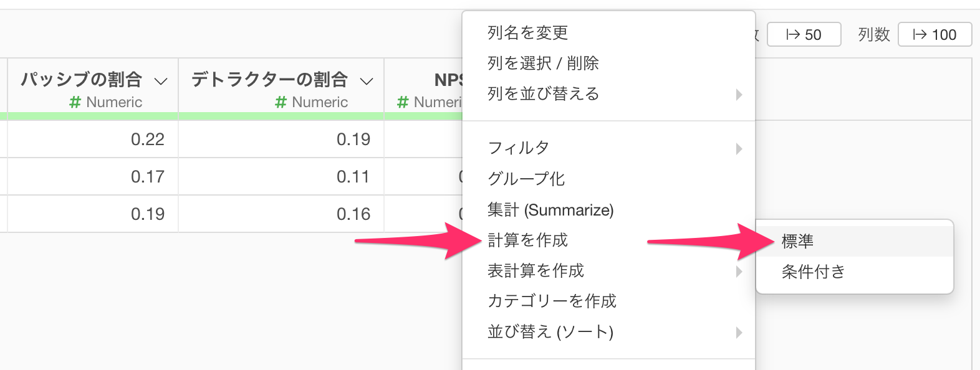The width and height of the screenshot is (980, 370).
Task: Click the 列名を変更 menu item
Action: [x=527, y=32]
